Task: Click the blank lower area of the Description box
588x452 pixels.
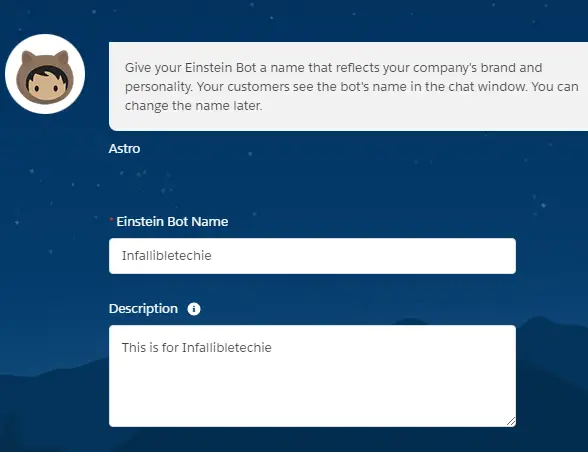Action: 312,394
